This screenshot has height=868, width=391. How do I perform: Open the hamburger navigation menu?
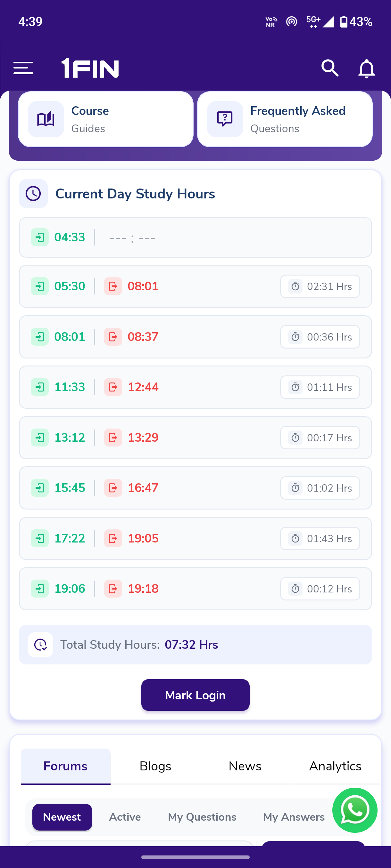23,68
